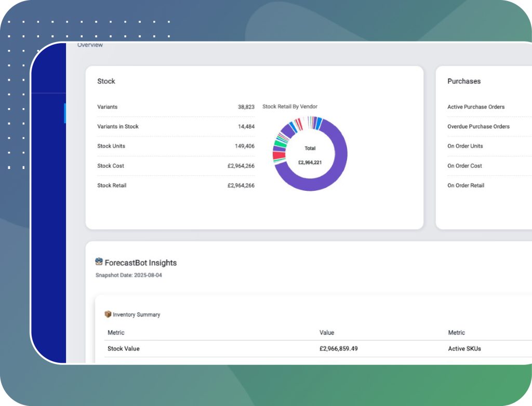Click the Inventory Summary box icon
The width and height of the screenshot is (532, 406).
(x=108, y=314)
